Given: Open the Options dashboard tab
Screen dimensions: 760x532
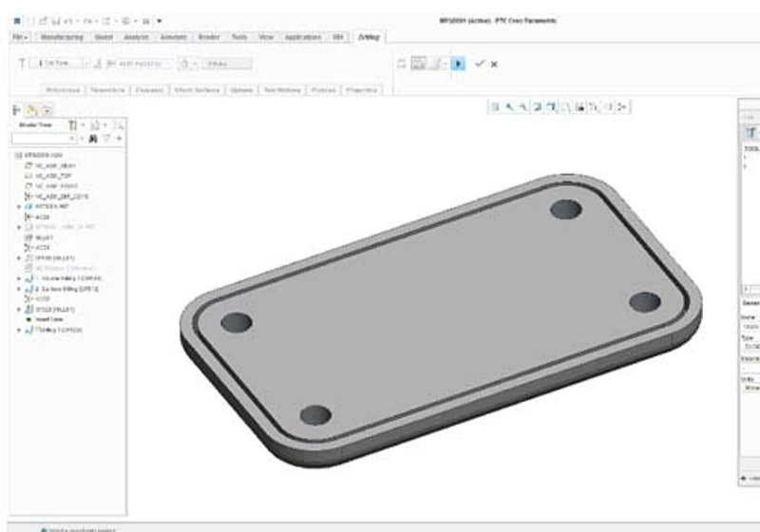Looking at the screenshot, I should (x=241, y=90).
